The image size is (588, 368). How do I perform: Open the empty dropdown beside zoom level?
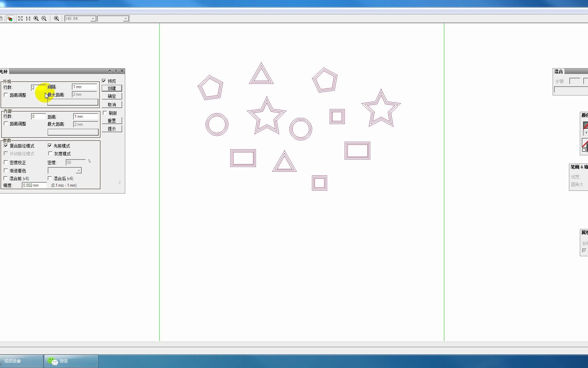pos(126,19)
